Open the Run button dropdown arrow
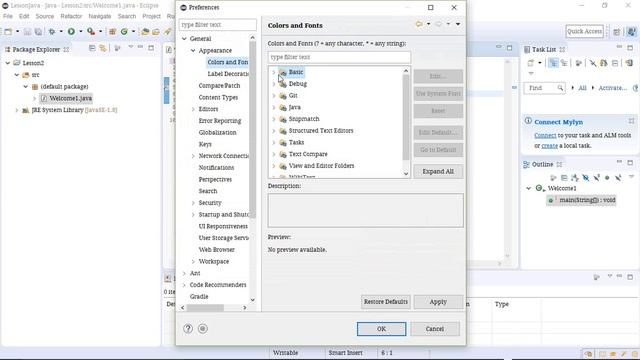640x360 pixels. [x=80, y=31]
